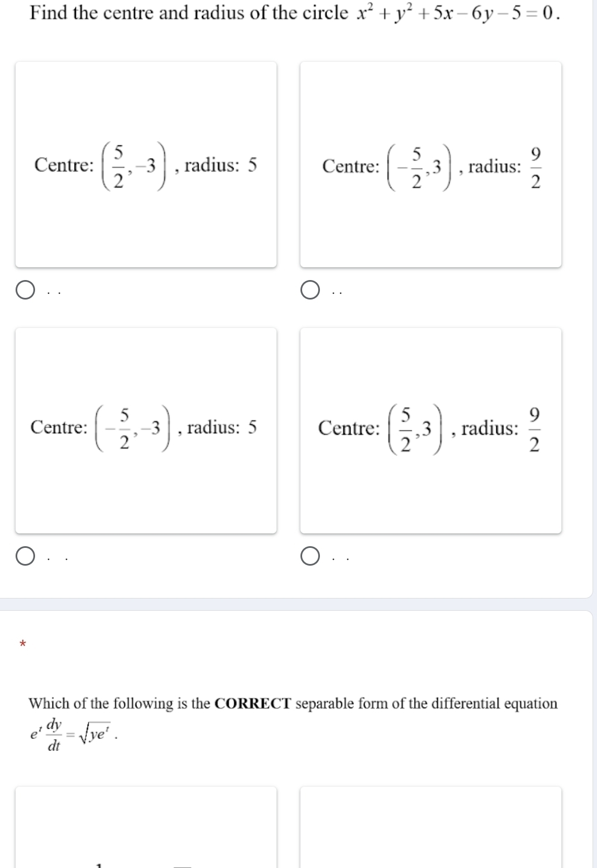Image resolution: width=597 pixels, height=868 pixels.
Task: Open answer card: centre (−5/2, −3), radius 5
Action: coord(146,430)
